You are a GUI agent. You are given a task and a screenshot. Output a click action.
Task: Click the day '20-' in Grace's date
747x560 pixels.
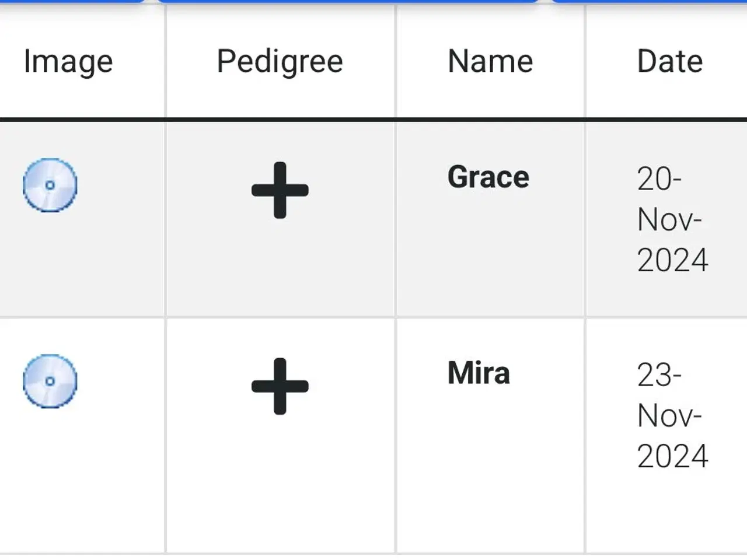(659, 179)
